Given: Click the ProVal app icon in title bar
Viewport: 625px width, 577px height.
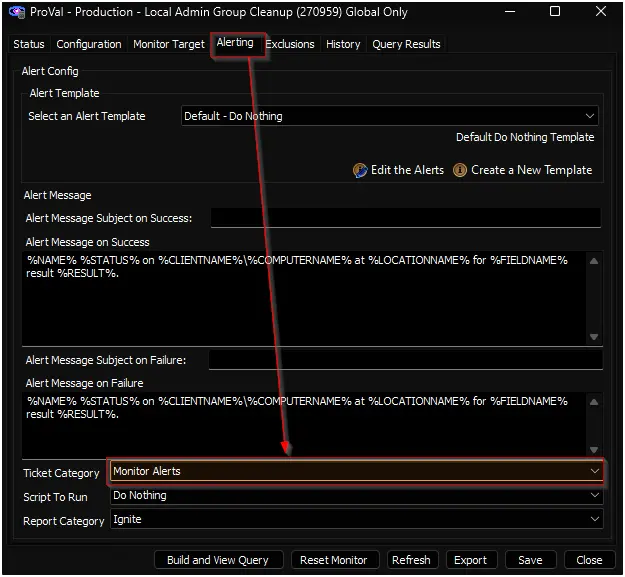Looking at the screenshot, I should coord(17,12).
